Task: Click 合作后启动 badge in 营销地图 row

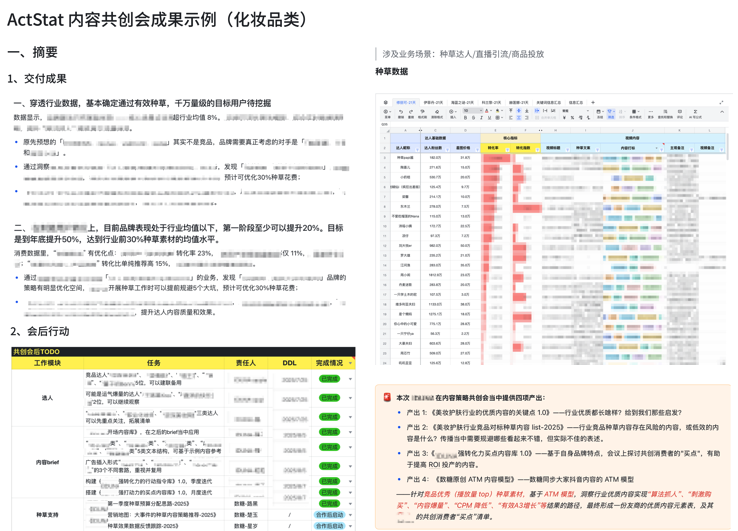Action: click(329, 515)
